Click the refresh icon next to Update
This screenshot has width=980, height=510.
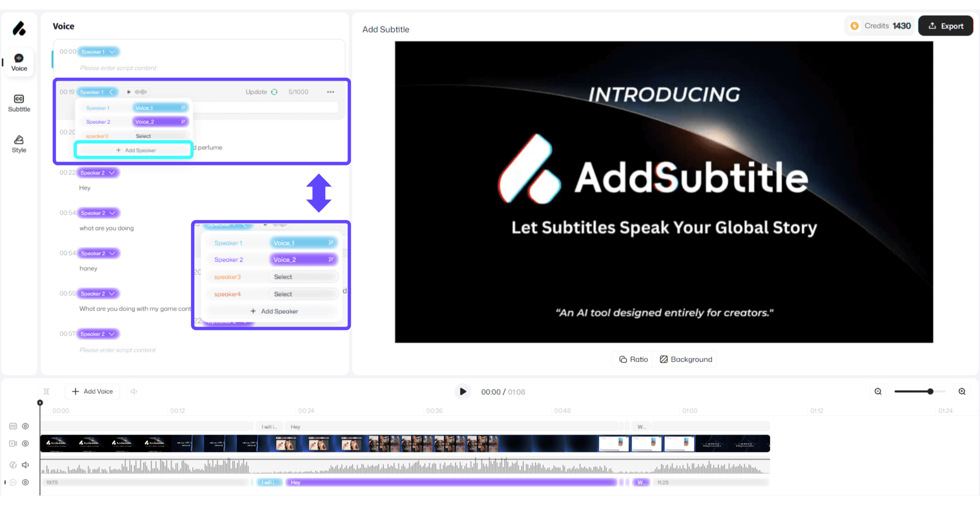274,92
